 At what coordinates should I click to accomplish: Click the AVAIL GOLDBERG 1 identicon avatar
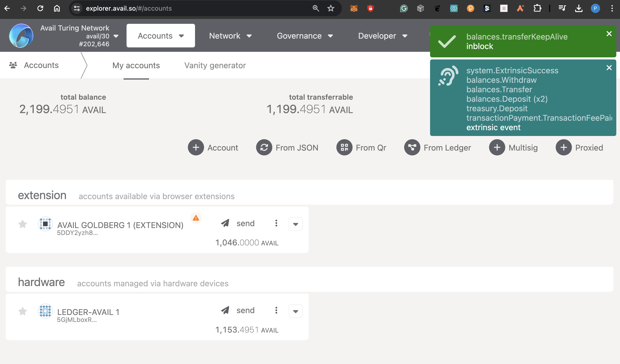coord(45,224)
